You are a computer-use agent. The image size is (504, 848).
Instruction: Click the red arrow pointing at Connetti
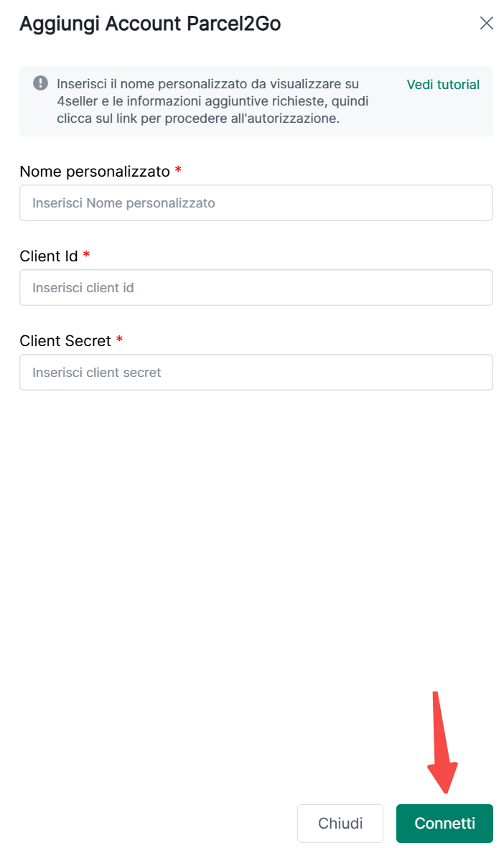coord(442,747)
